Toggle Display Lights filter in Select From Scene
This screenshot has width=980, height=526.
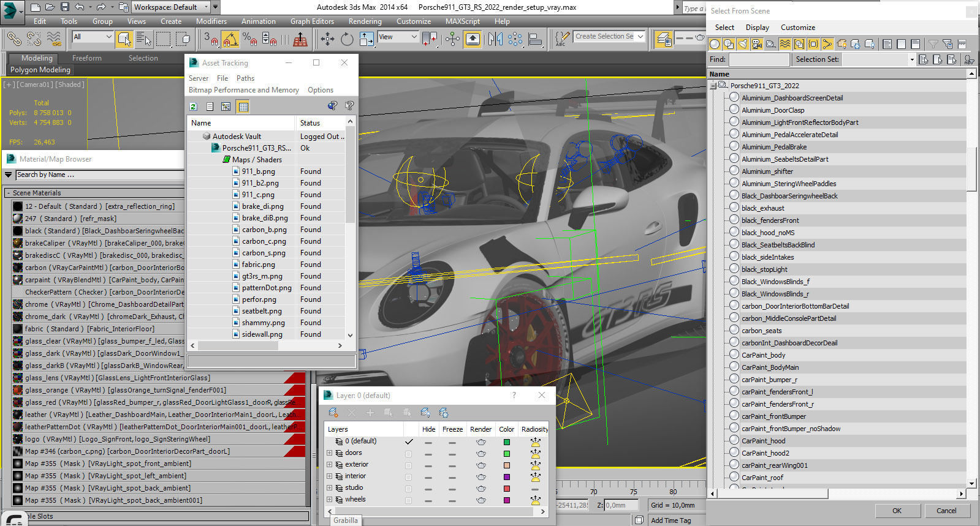click(743, 44)
